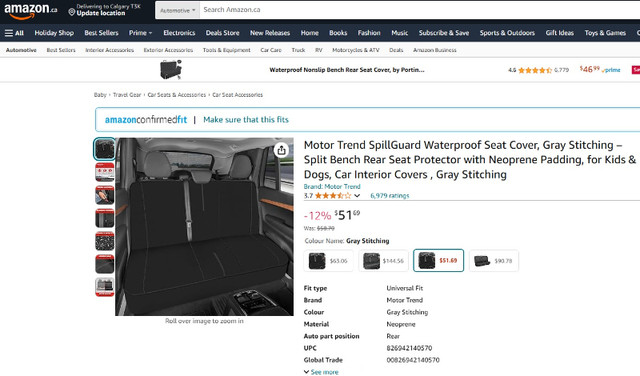The image size is (640, 376).
Task: Select Amazon Business sub-navigation link
Action: click(x=435, y=50)
